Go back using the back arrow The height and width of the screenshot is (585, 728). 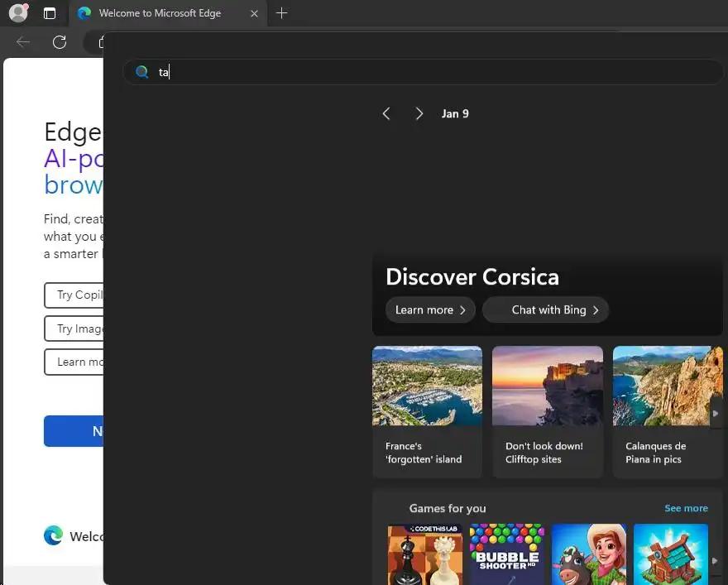pyautogui.click(x=23, y=42)
